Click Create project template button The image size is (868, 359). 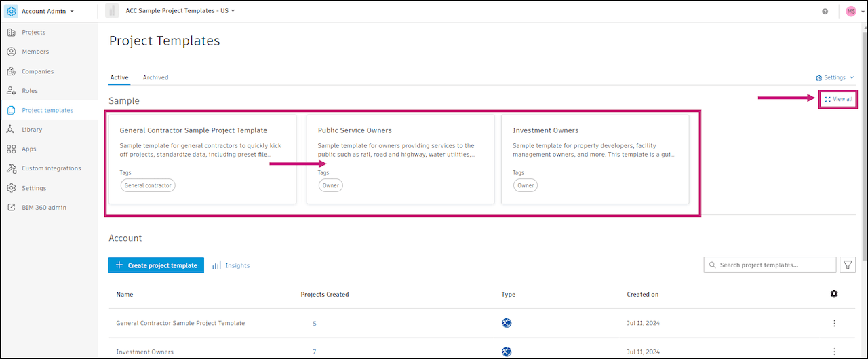[x=156, y=265]
